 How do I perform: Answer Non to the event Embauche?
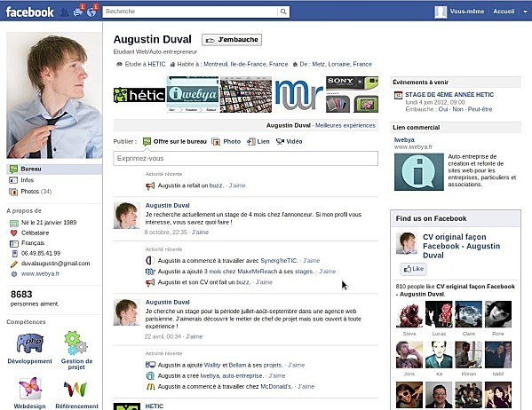coord(457,109)
